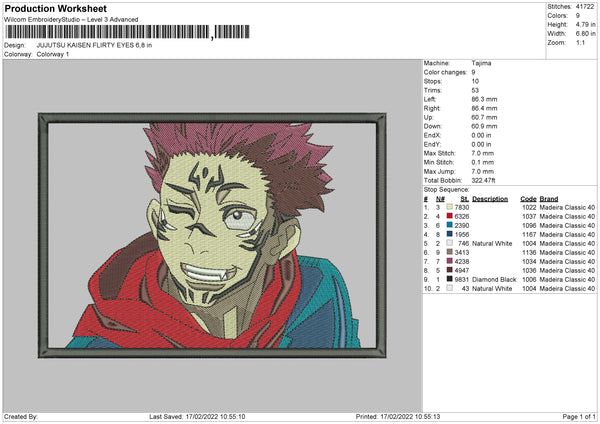Click the design name 'JUJUTSU KAISEN FLIRTY EYES'
Image resolution: width=600 pixels, height=424 pixels.
coord(85,45)
